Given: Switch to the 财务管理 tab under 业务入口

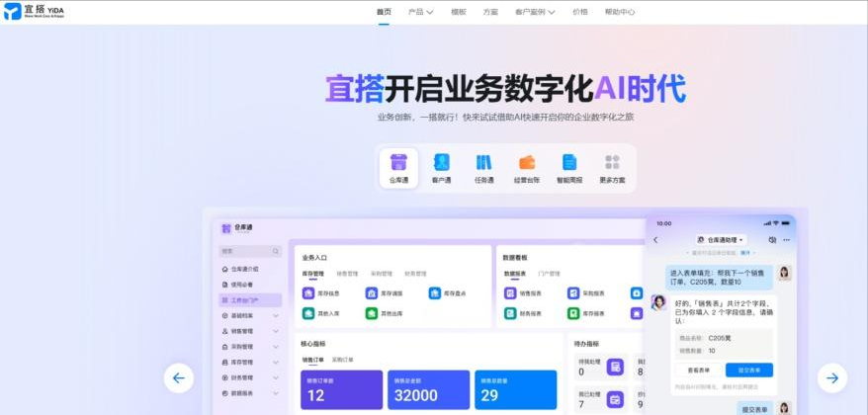Looking at the screenshot, I should [x=415, y=274].
